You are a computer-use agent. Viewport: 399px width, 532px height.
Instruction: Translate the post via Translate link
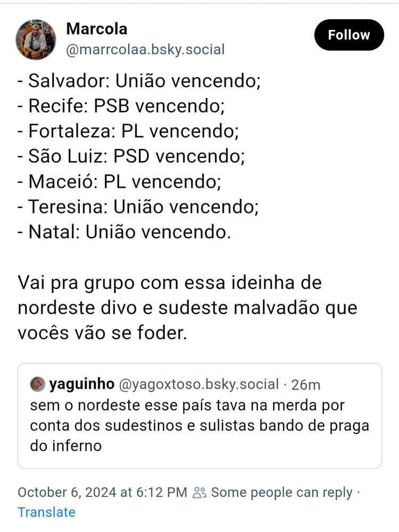coord(46,512)
